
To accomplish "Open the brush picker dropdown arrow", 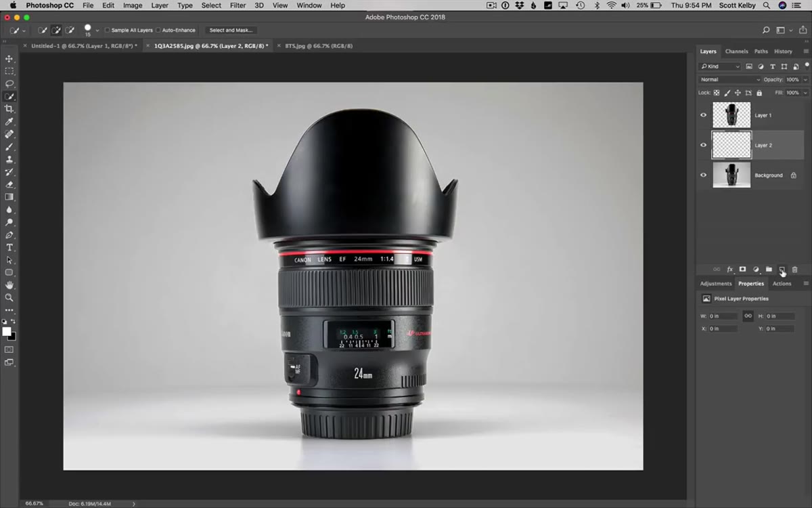I will 97,30.
